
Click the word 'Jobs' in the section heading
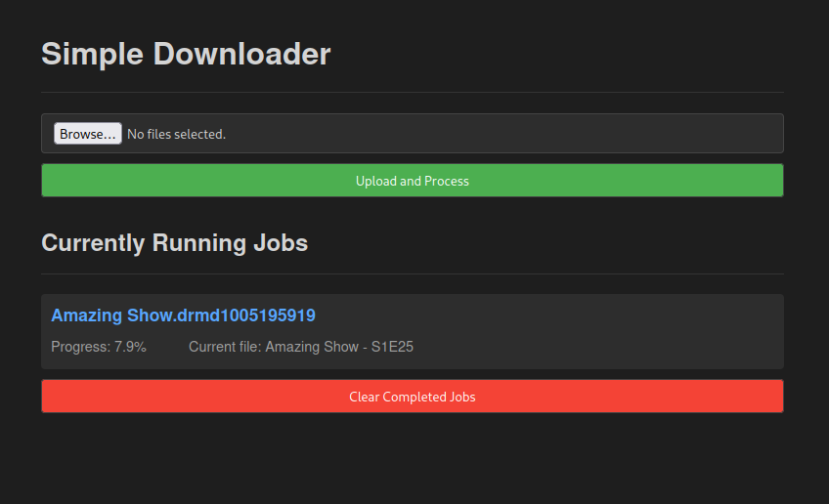click(x=278, y=243)
